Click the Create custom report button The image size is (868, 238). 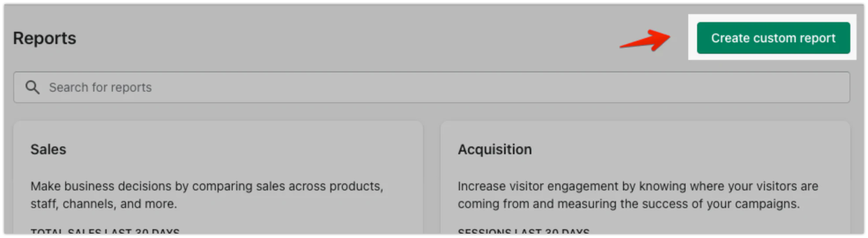pos(773,38)
